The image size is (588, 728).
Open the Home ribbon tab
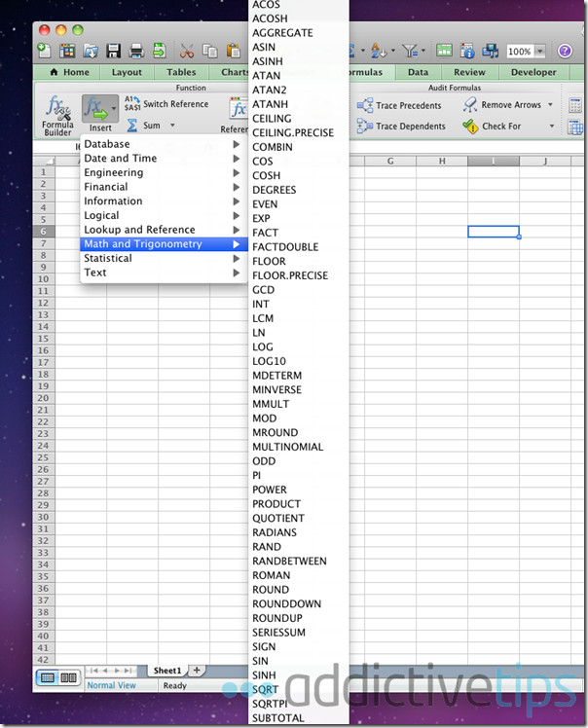70,72
